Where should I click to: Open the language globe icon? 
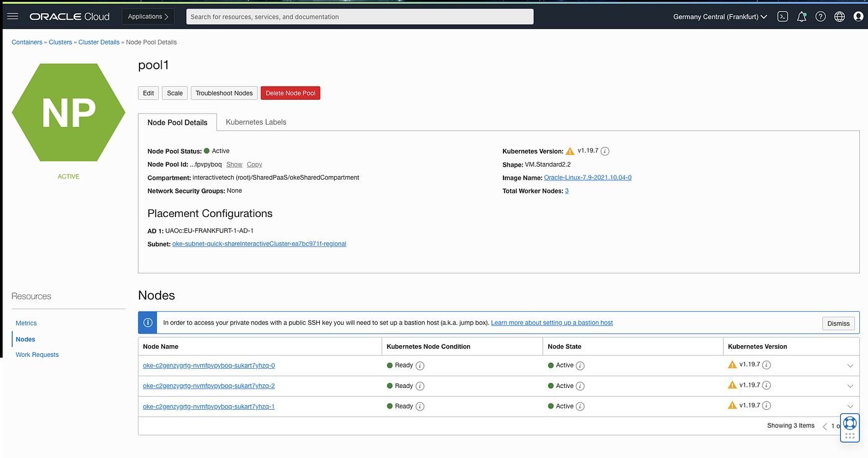(839, 17)
